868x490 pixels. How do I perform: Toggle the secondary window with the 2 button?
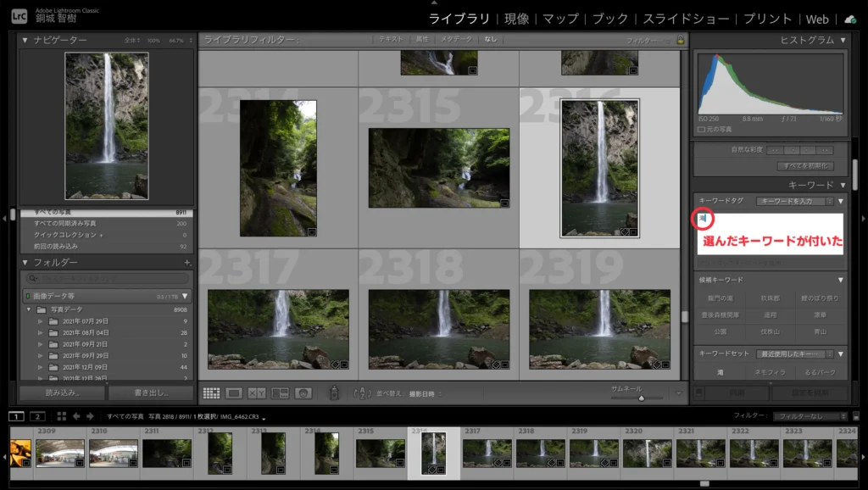click(x=36, y=416)
